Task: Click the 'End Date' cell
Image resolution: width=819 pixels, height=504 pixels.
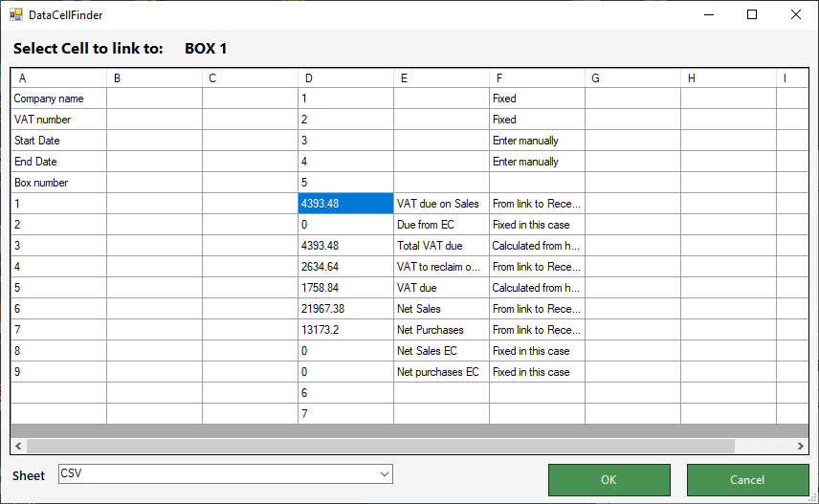Action: [x=58, y=162]
